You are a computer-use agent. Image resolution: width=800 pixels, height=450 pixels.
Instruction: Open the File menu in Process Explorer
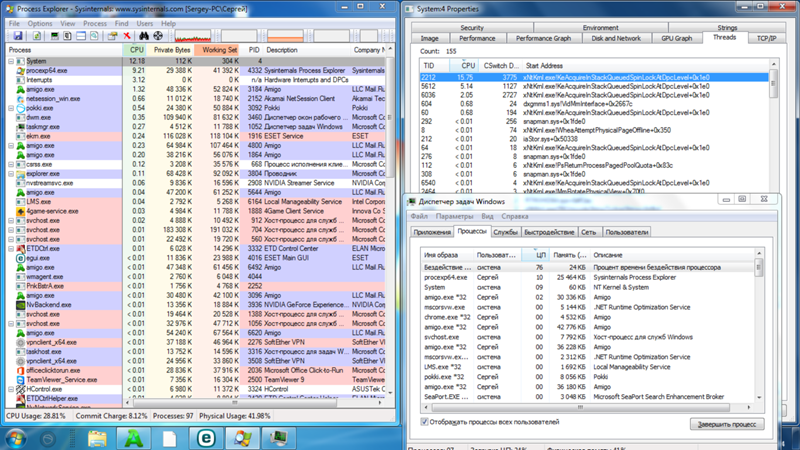pos(14,23)
